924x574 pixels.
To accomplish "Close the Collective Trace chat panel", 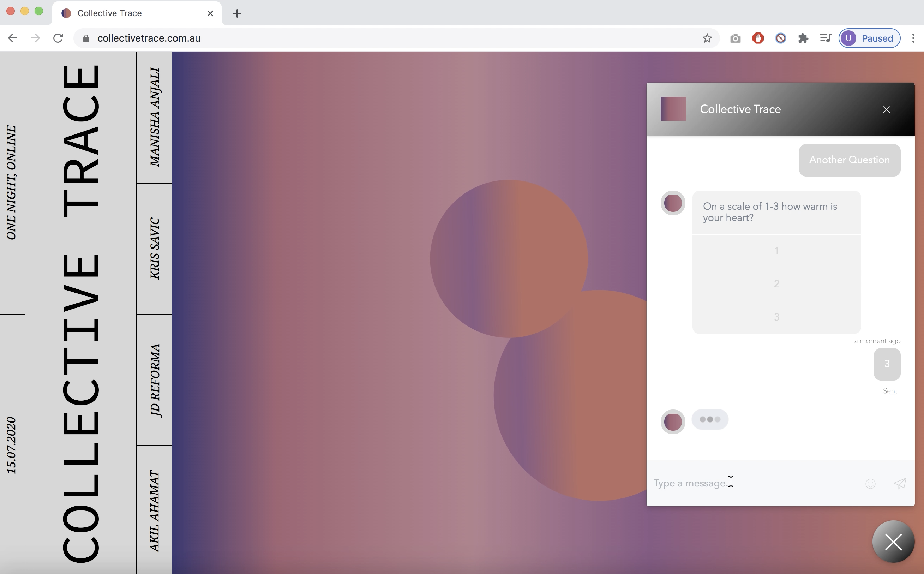I will (887, 110).
